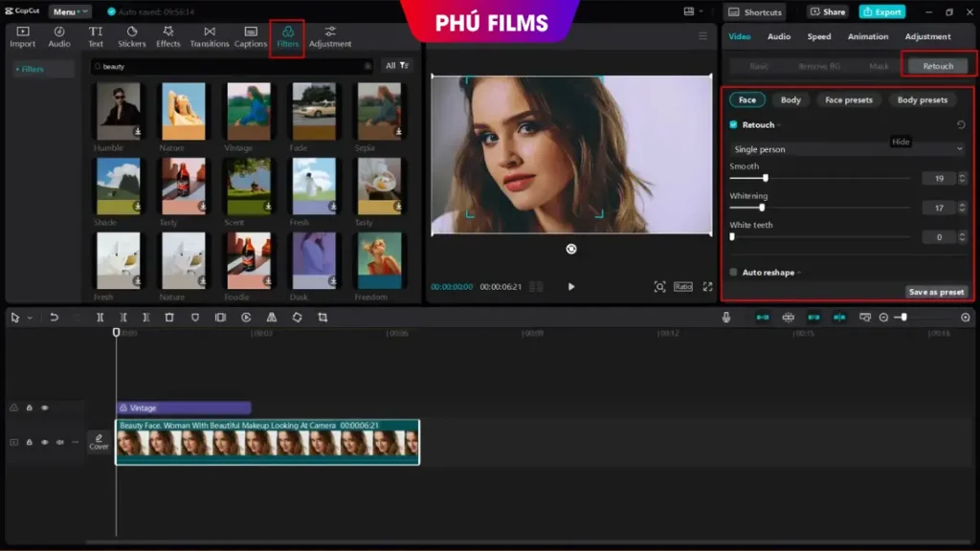Click the Undo arrow in timeline toolbar

(55, 318)
